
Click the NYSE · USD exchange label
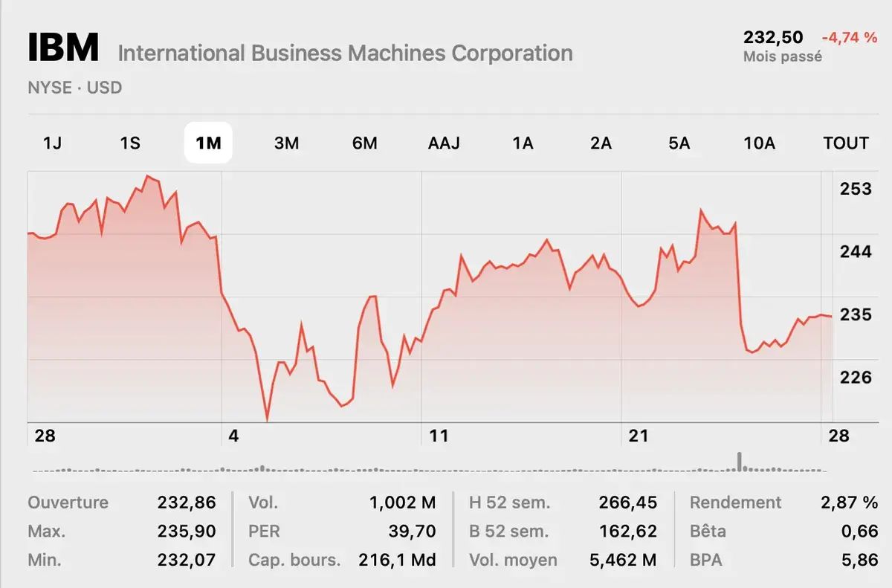point(74,88)
